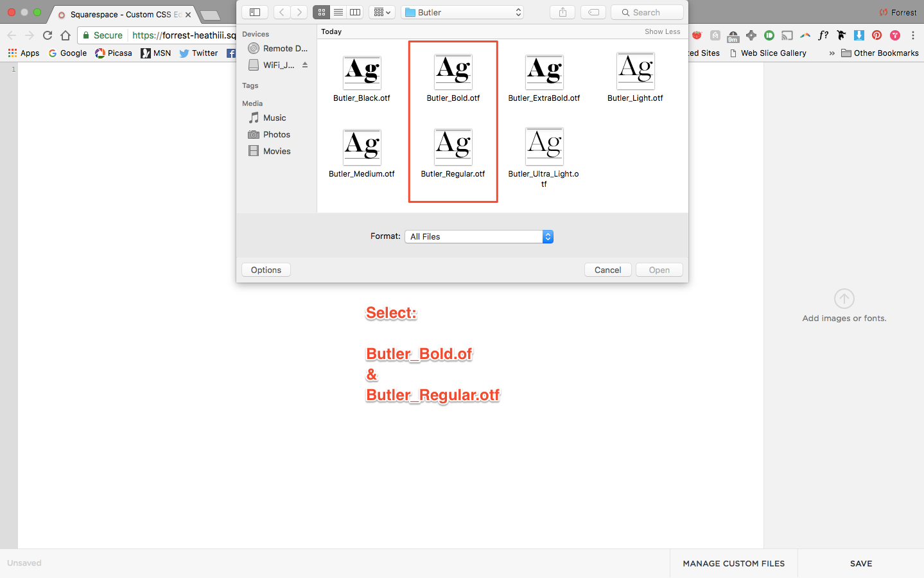Screen dimensions: 924x578
Task: Open a new browser tab
Action: coord(210,15)
